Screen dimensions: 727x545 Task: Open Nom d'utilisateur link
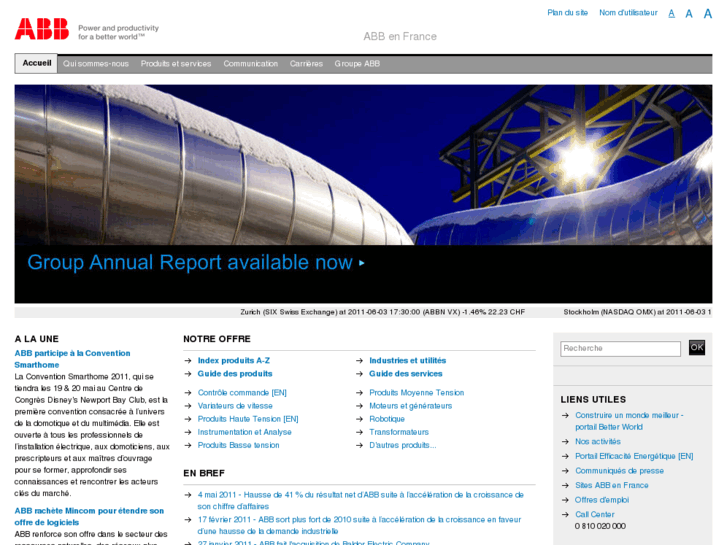[628, 13]
